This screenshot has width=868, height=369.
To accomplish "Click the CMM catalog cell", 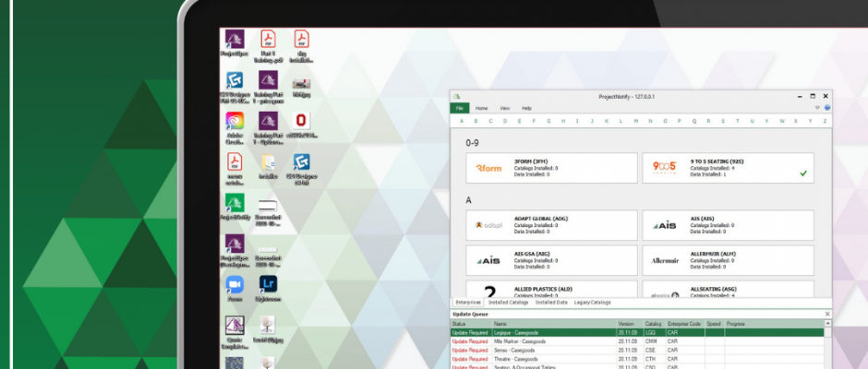I will pyautogui.click(x=655, y=341).
